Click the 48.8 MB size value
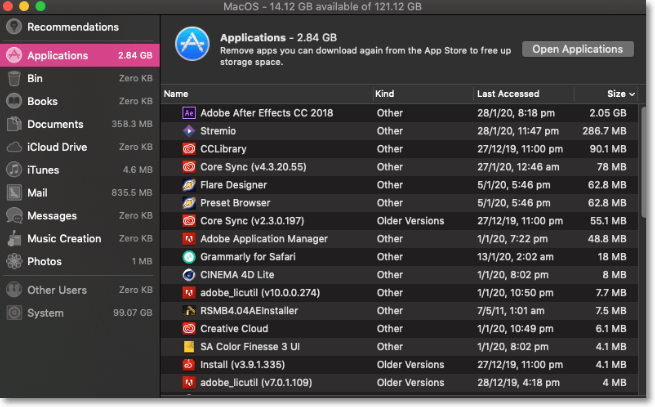 click(607, 239)
